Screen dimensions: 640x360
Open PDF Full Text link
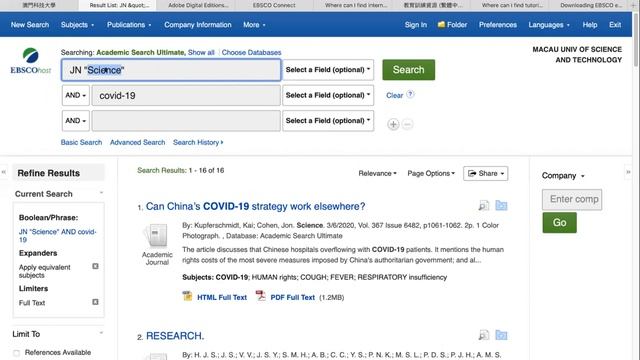coord(293,298)
